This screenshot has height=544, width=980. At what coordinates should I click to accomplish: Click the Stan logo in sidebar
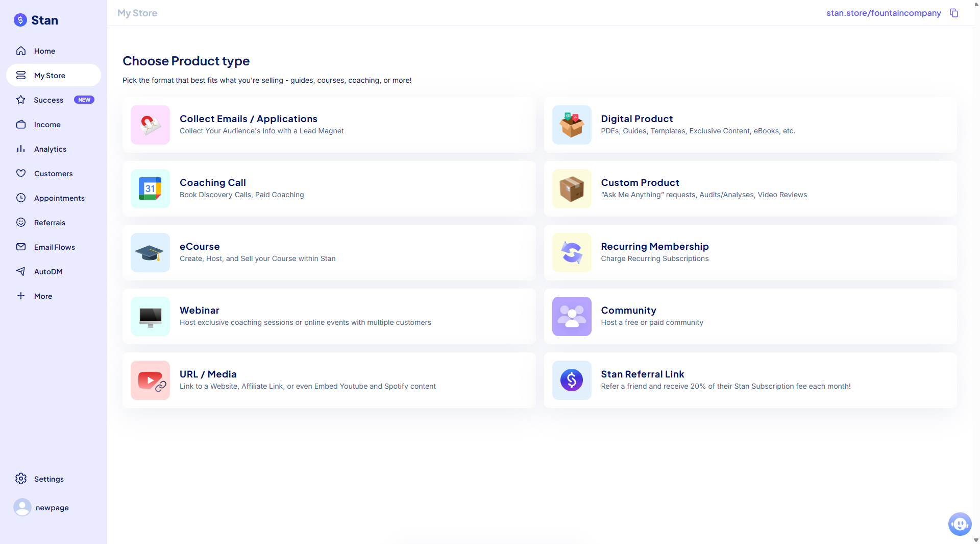(36, 20)
